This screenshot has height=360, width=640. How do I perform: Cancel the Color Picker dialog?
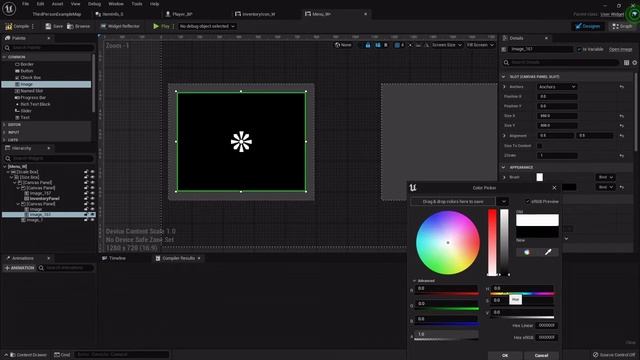coord(541,356)
